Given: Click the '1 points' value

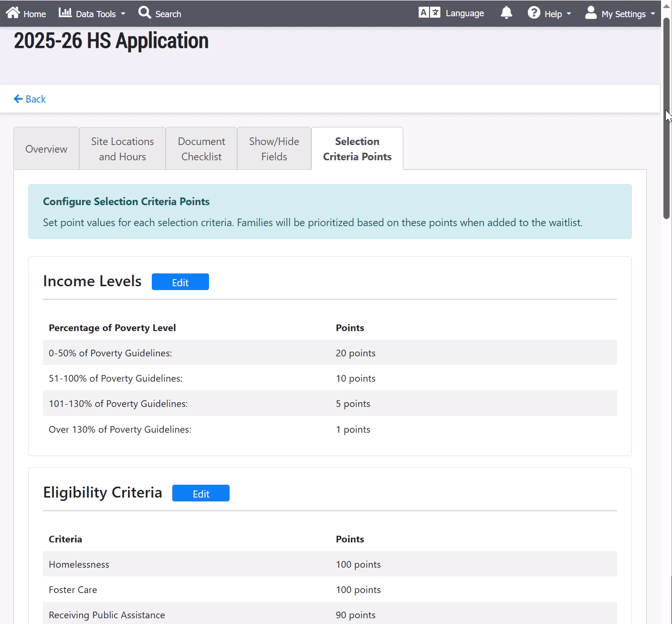Looking at the screenshot, I should 353,429.
